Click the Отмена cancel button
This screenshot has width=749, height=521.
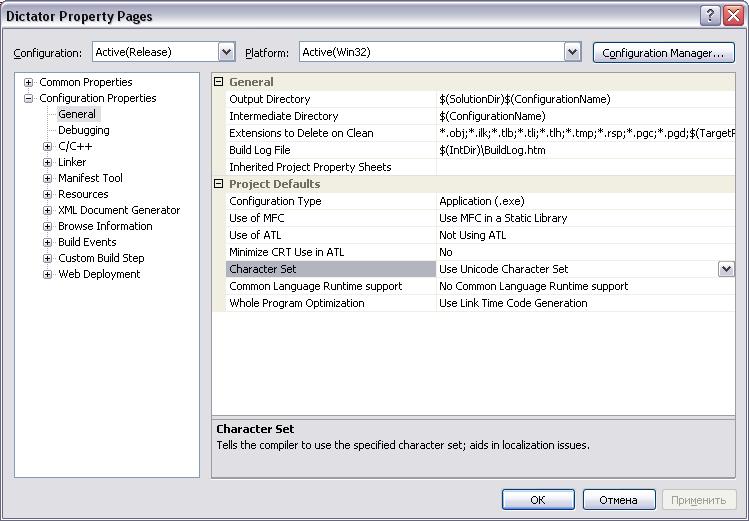[618, 500]
